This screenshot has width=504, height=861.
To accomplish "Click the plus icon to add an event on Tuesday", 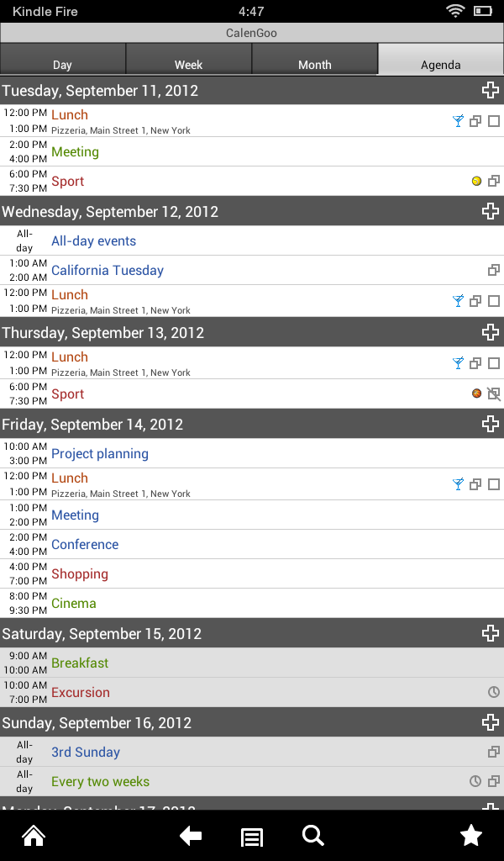I will tap(491, 90).
